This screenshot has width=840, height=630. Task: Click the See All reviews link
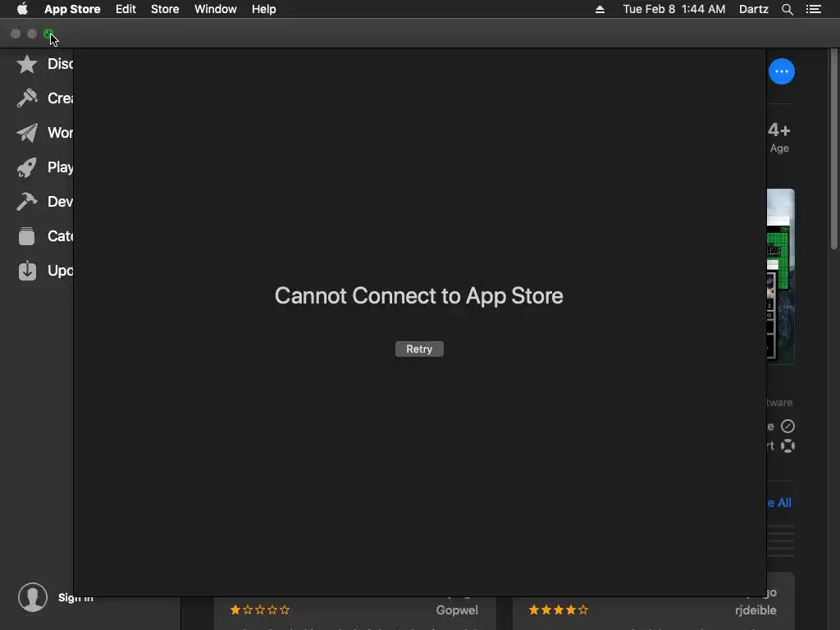pyautogui.click(x=779, y=503)
